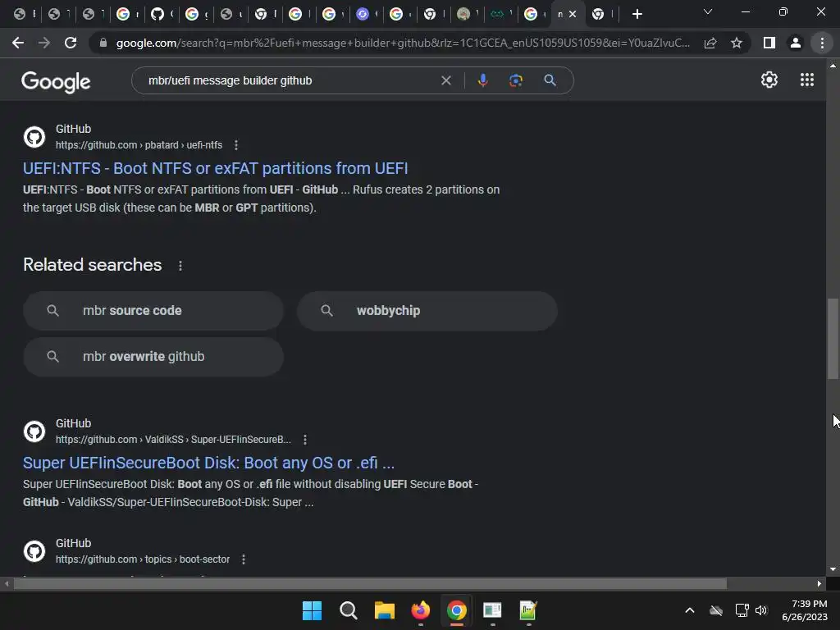Search by image using the Google Lens icon
Screen dimensions: 840x630
point(516,80)
